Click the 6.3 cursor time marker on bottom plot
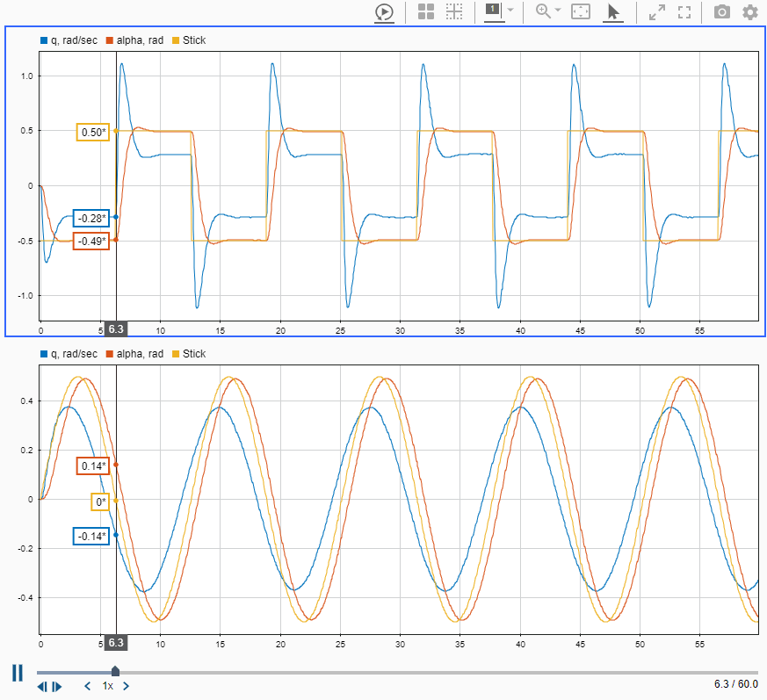 point(116,643)
